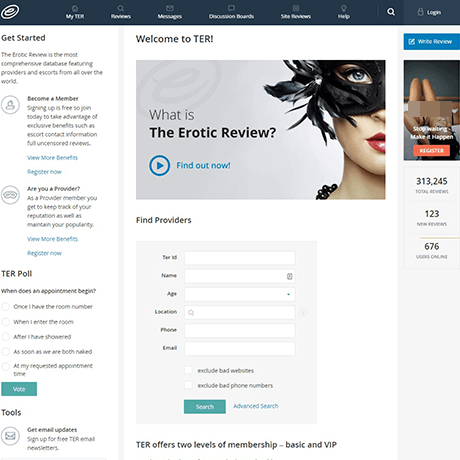Focus the Ter Id input field
460x460 pixels.
point(240,258)
